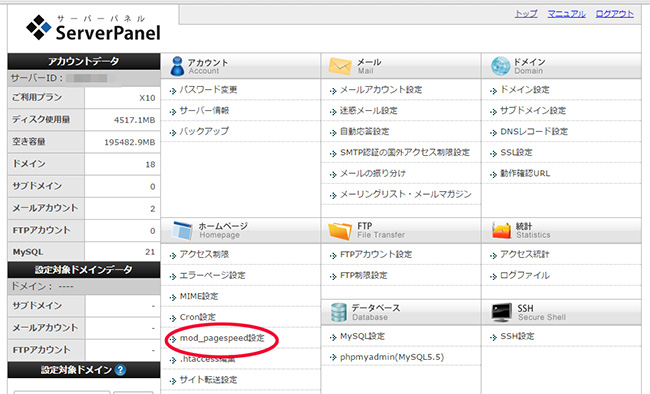Open アクセス統計
This screenshot has height=394, width=650.
tap(525, 254)
